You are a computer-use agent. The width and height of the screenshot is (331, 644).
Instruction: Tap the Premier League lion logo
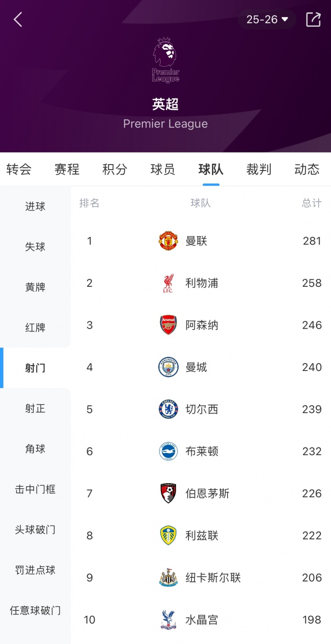point(165,60)
